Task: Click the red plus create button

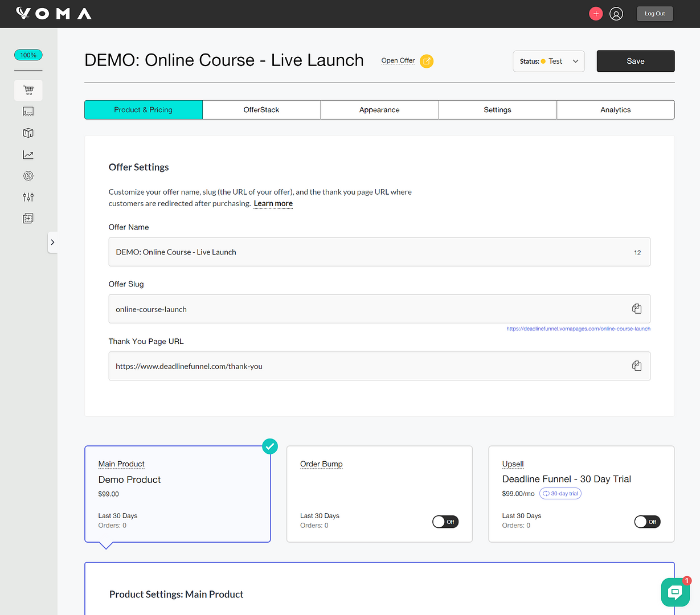Action: tap(596, 14)
